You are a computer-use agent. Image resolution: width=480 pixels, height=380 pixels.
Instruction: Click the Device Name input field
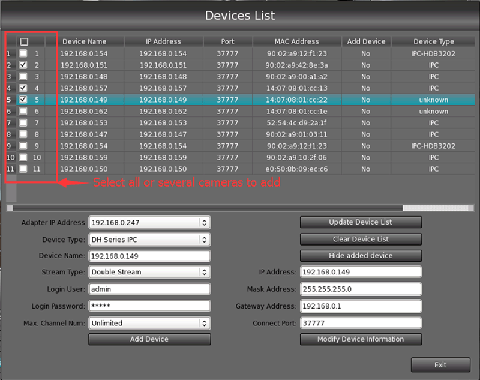click(149, 256)
